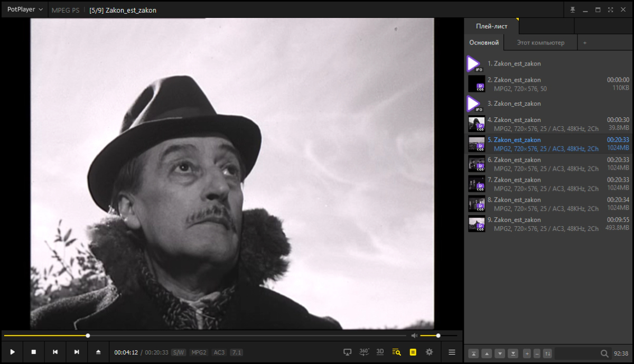Switch to the Этот компьютер tab

point(540,43)
